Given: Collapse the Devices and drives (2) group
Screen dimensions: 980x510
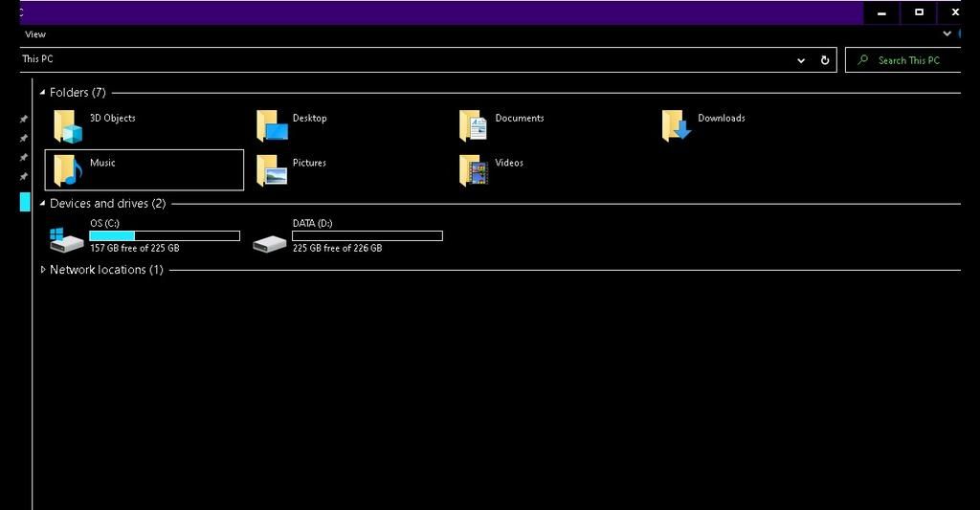Looking at the screenshot, I should [42, 203].
